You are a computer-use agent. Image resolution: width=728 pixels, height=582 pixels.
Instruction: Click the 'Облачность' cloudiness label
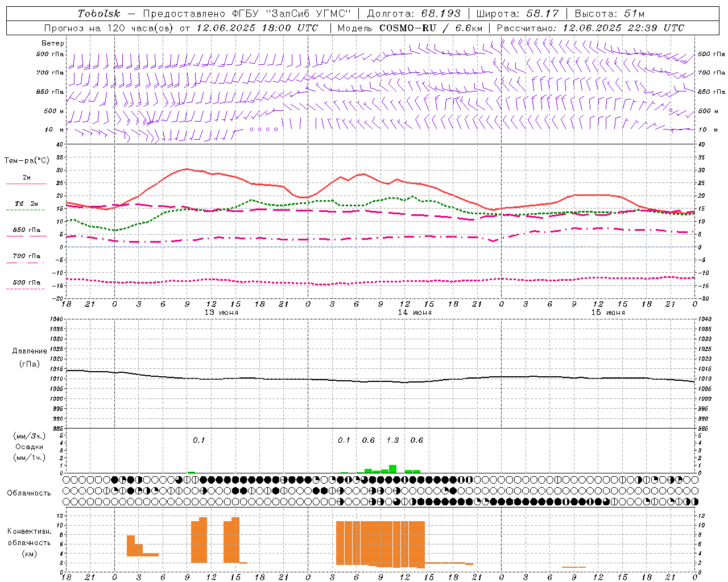(x=29, y=493)
